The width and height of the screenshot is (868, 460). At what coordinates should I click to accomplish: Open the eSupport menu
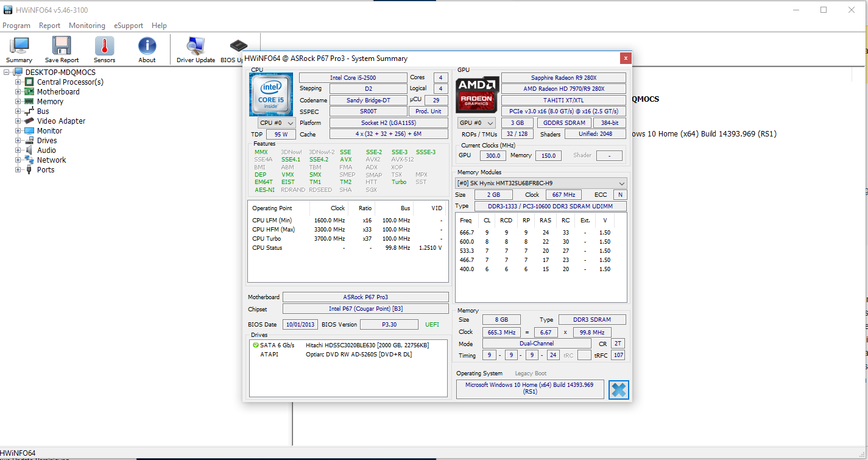coord(129,26)
